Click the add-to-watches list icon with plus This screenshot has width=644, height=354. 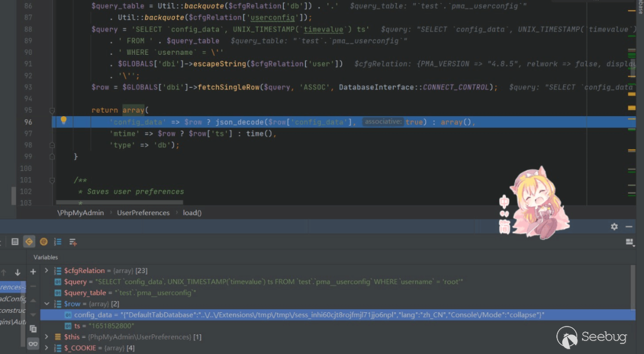pyautogui.click(x=73, y=242)
